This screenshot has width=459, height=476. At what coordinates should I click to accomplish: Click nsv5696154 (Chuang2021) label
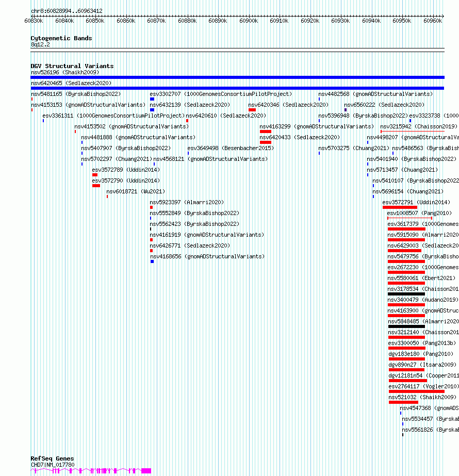tap(408, 191)
